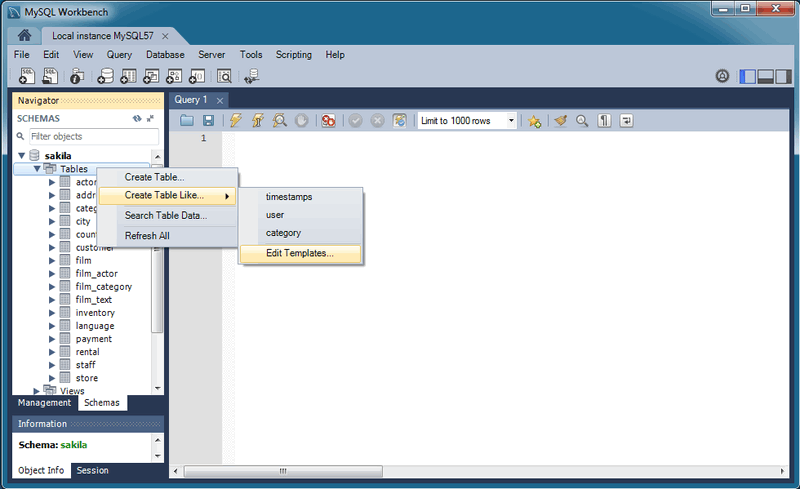The width and height of the screenshot is (800, 489).
Task: Reconnect to DBMS toolbar icon
Action: (252, 76)
